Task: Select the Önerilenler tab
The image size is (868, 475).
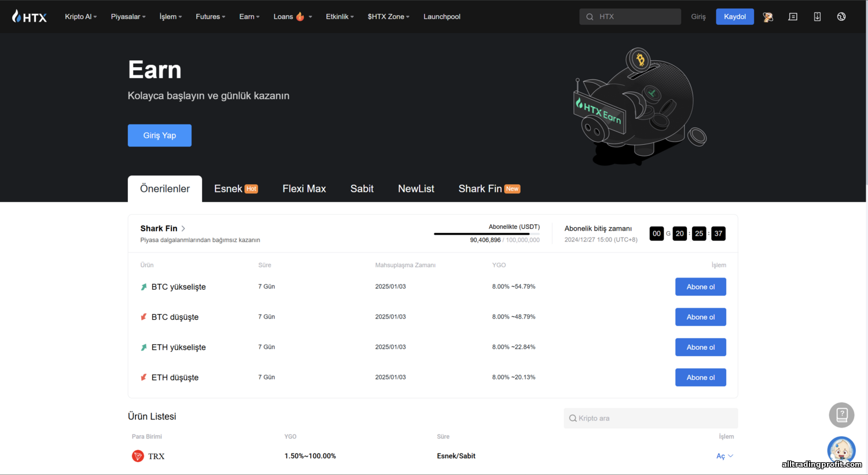Action: tap(165, 189)
